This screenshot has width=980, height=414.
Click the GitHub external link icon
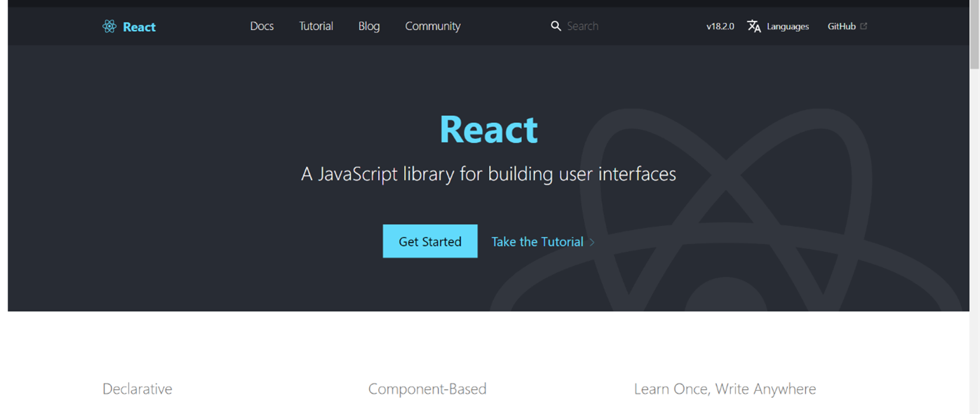tap(864, 26)
